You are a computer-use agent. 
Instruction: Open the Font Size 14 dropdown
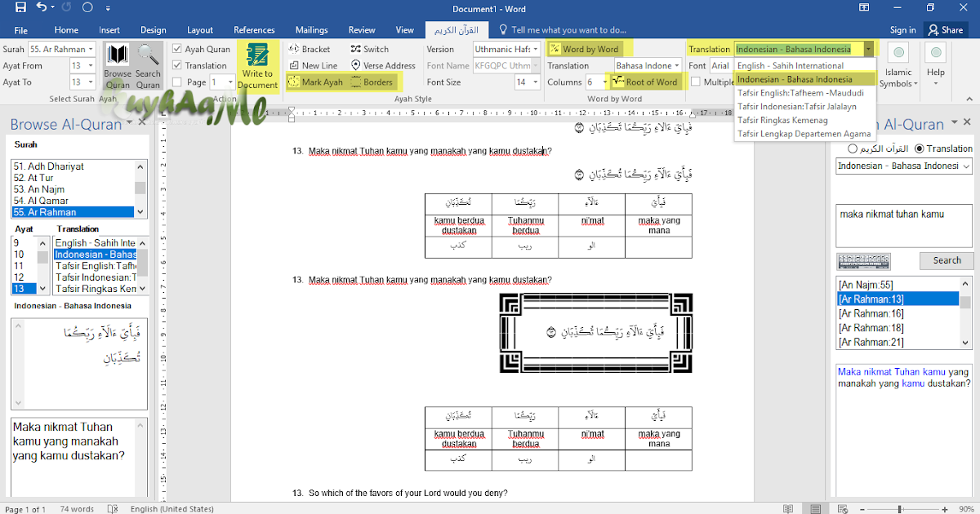coord(534,82)
